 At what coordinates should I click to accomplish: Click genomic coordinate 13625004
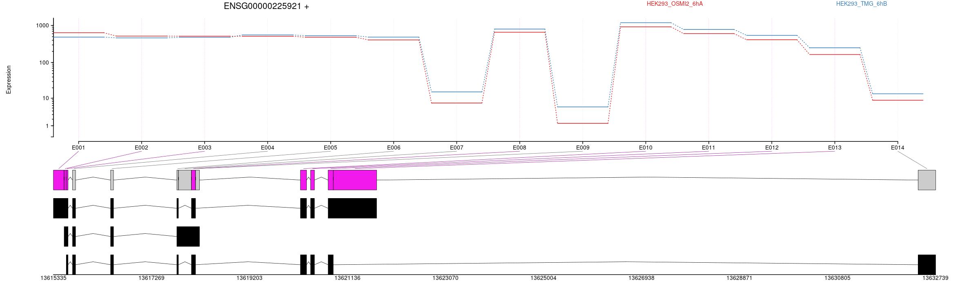(x=543, y=278)
